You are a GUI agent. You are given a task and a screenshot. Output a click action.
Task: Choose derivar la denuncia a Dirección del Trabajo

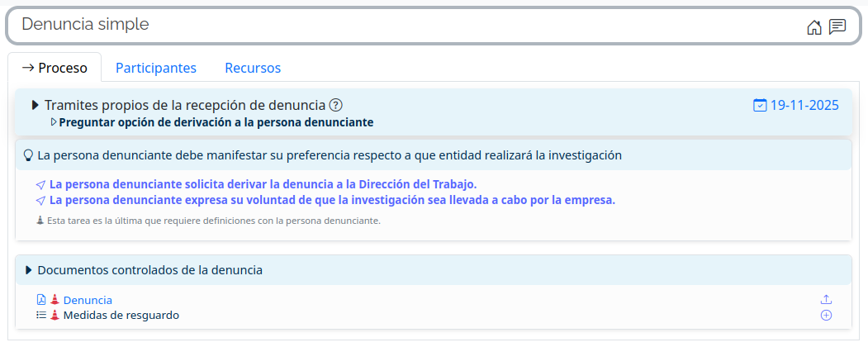click(263, 184)
